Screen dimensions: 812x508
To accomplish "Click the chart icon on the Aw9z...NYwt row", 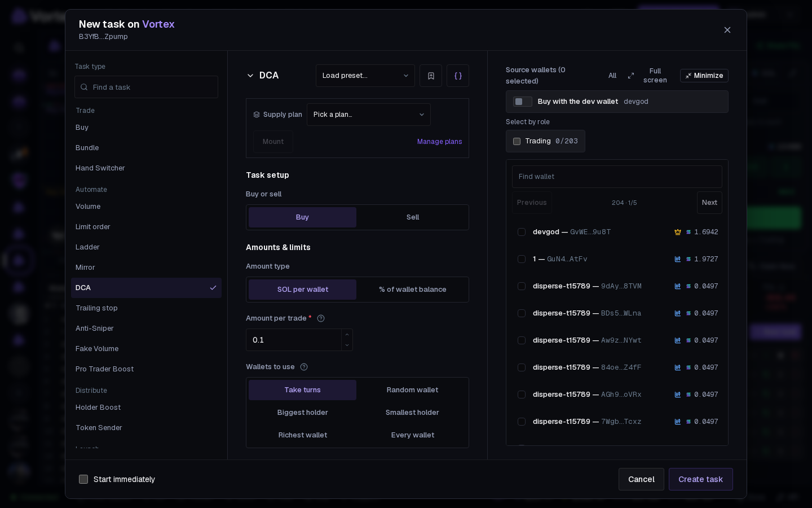I will (678, 340).
